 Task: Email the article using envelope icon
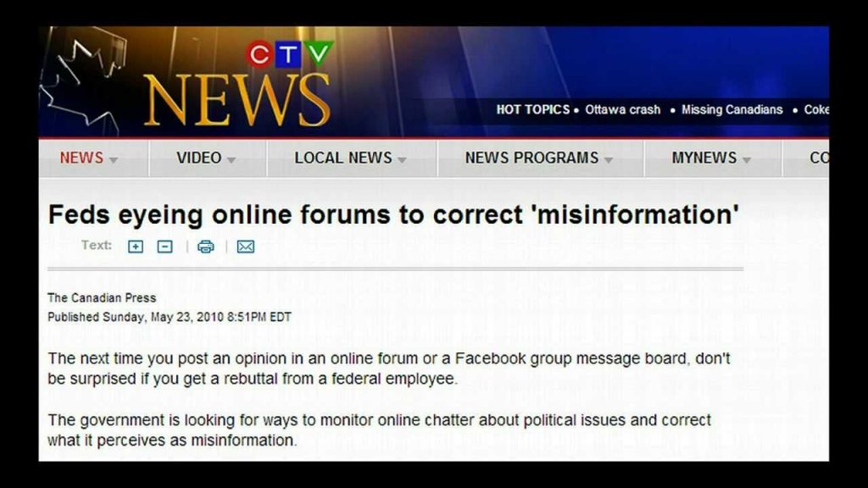[246, 247]
